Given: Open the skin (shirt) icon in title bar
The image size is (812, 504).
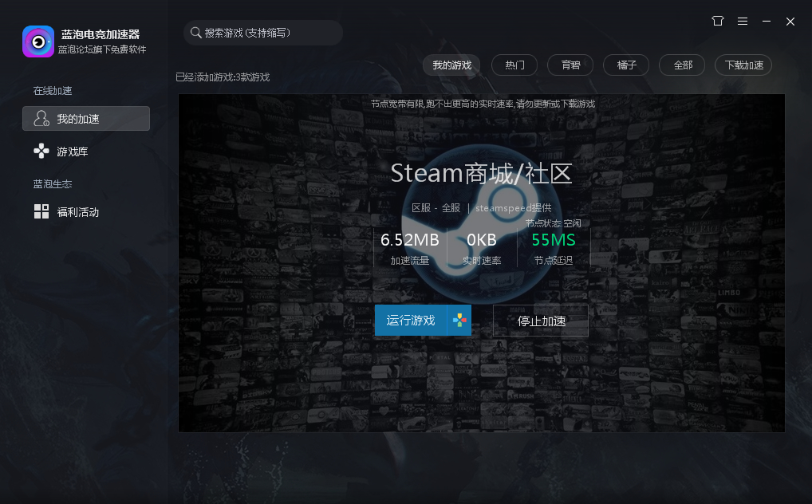Looking at the screenshot, I should tap(718, 22).
